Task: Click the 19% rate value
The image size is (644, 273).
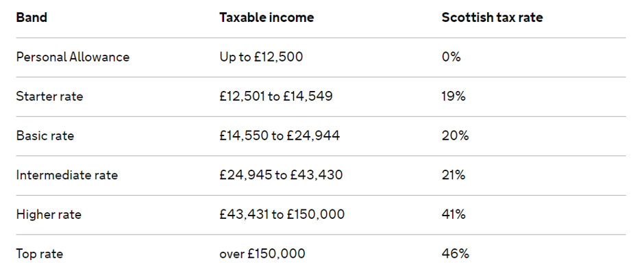Action: [x=454, y=96]
